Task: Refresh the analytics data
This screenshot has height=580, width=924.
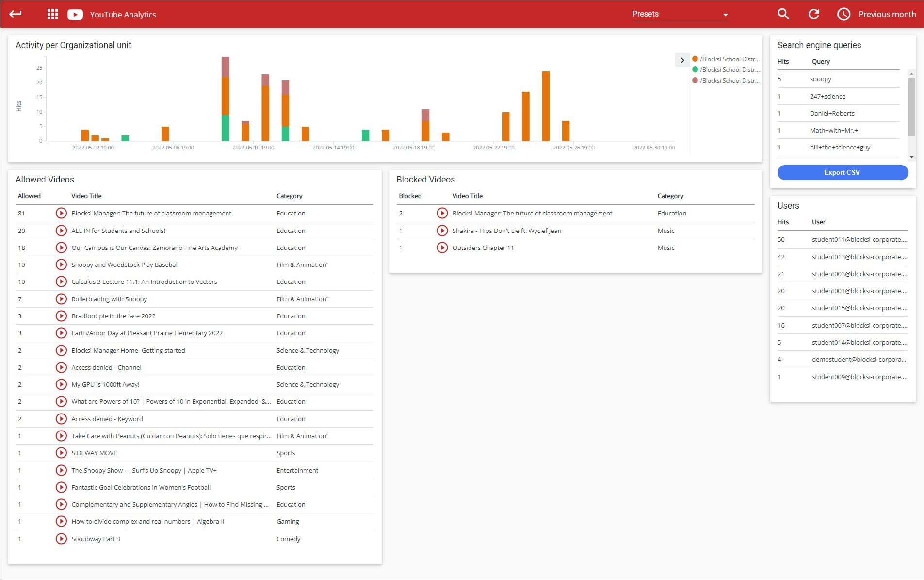Action: point(814,14)
